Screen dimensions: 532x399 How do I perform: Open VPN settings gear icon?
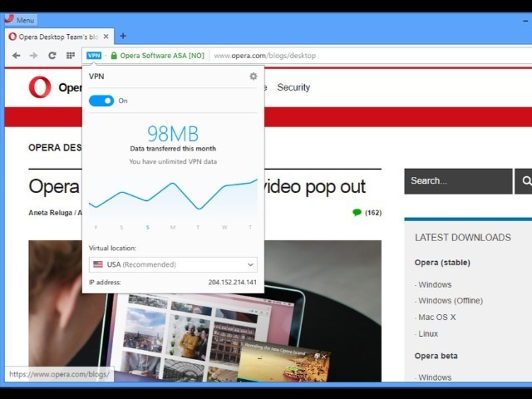click(253, 76)
